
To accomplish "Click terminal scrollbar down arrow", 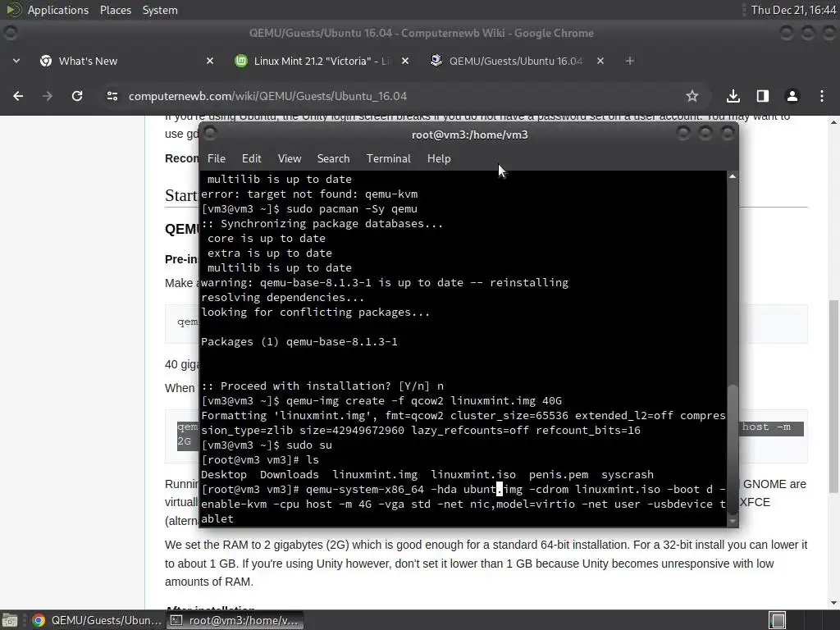I will pyautogui.click(x=733, y=521).
